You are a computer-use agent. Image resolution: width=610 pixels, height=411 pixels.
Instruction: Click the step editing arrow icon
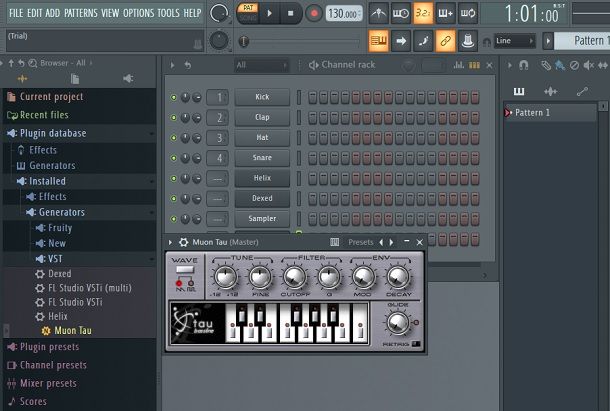401,40
